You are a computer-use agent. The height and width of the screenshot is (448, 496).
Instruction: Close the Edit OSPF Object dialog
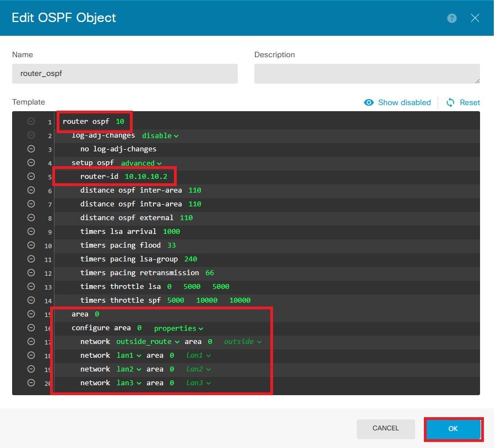coord(475,18)
